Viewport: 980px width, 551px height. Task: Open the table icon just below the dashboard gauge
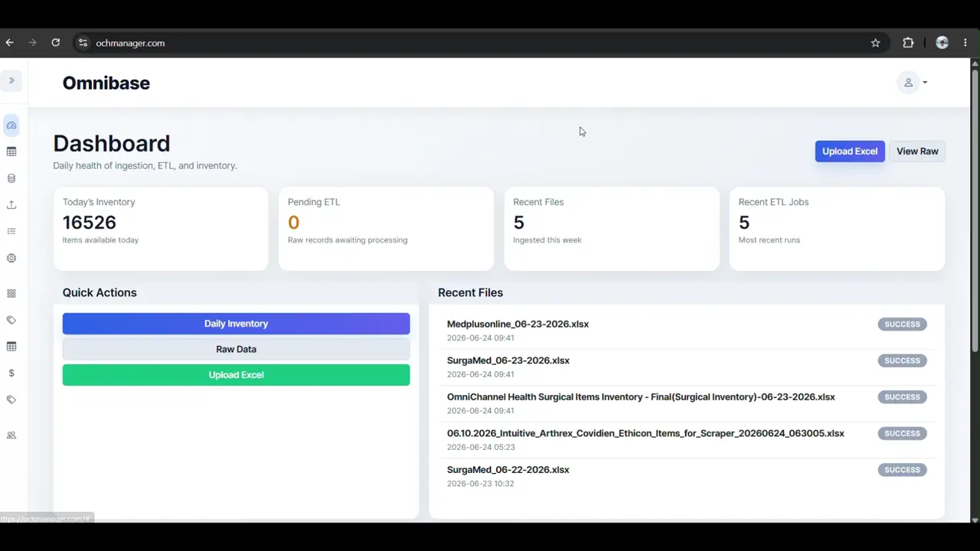(11, 152)
